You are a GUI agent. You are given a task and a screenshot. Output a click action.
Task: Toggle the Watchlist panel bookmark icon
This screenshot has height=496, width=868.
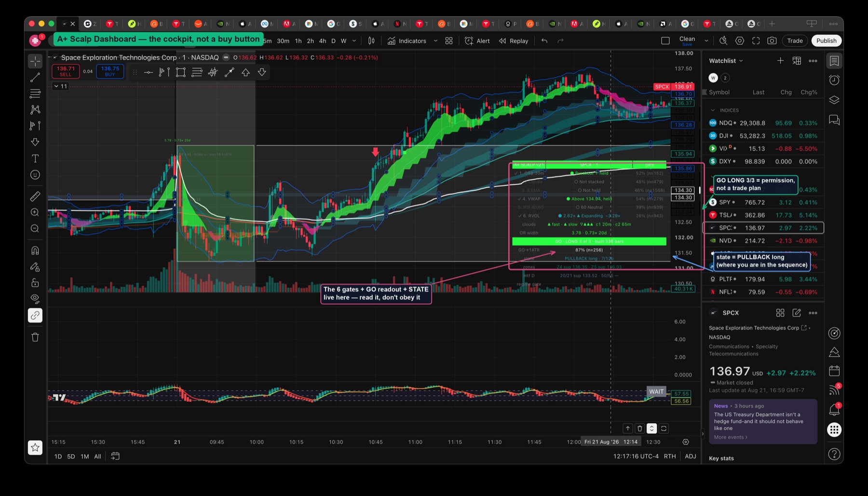[x=834, y=61]
